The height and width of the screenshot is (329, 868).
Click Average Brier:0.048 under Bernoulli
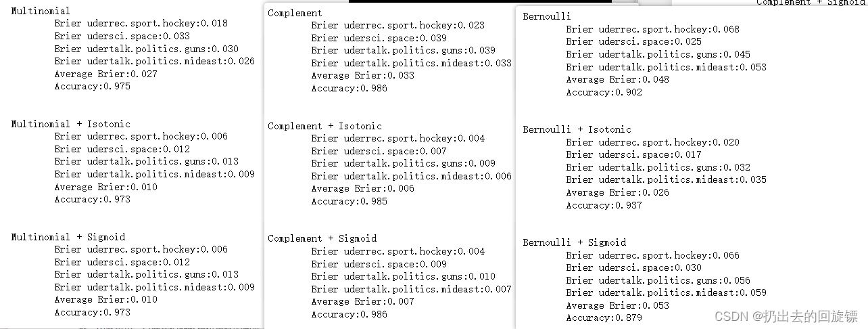click(x=618, y=80)
